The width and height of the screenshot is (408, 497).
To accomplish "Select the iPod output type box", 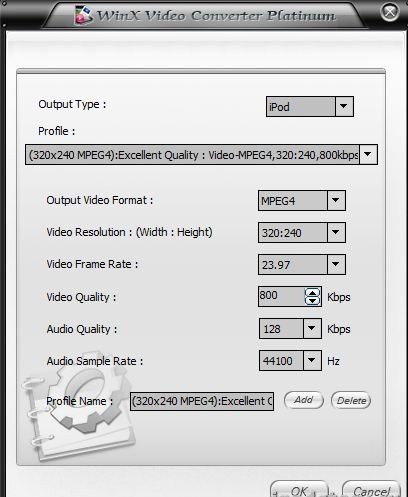I will click(x=301, y=107).
